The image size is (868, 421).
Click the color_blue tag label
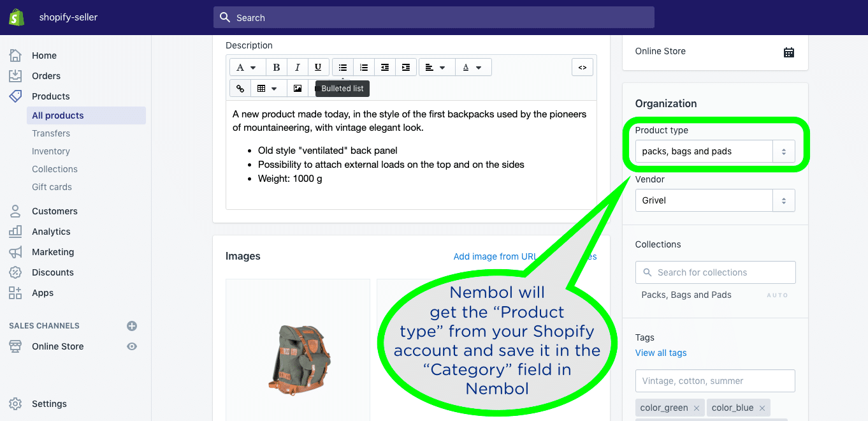pyautogui.click(x=732, y=408)
